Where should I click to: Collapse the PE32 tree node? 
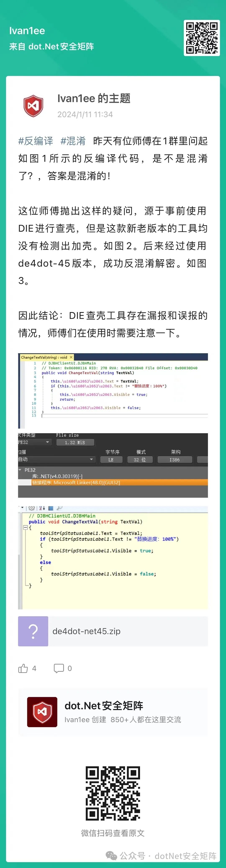20,470
